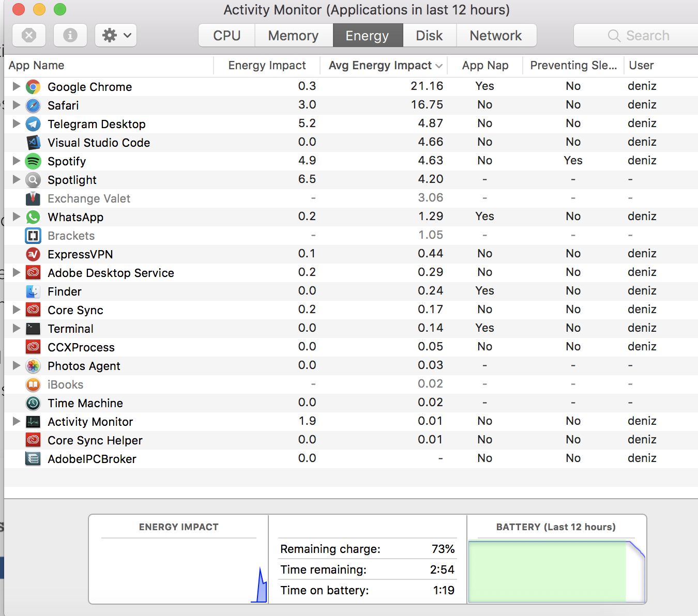This screenshot has width=698, height=616.
Task: Expand the Safari row
Action: (16, 105)
